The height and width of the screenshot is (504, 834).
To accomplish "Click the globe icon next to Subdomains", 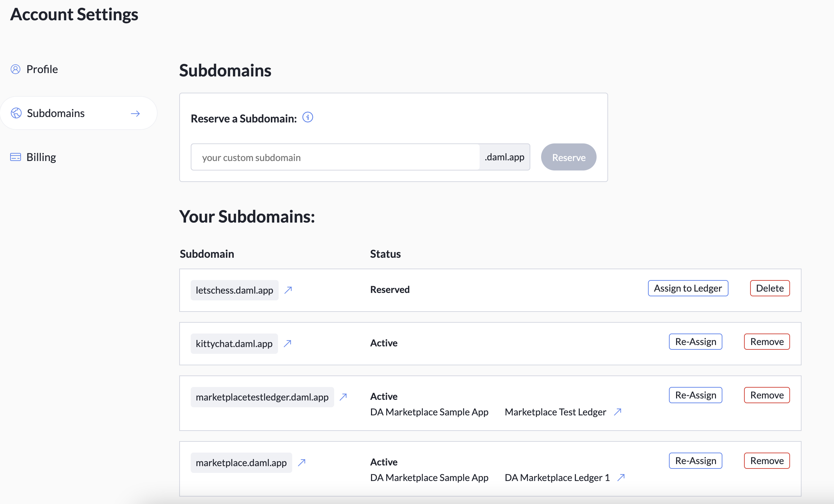I will [16, 113].
